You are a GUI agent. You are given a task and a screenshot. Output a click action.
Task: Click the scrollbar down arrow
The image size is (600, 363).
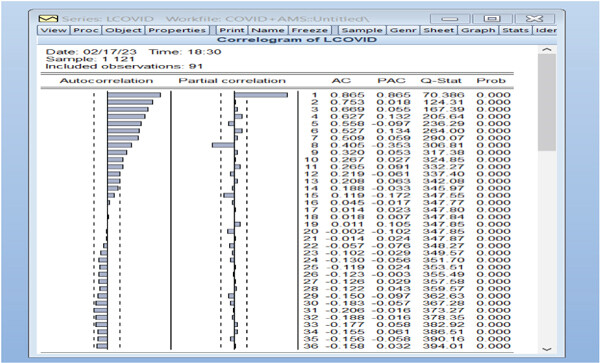coord(547,349)
